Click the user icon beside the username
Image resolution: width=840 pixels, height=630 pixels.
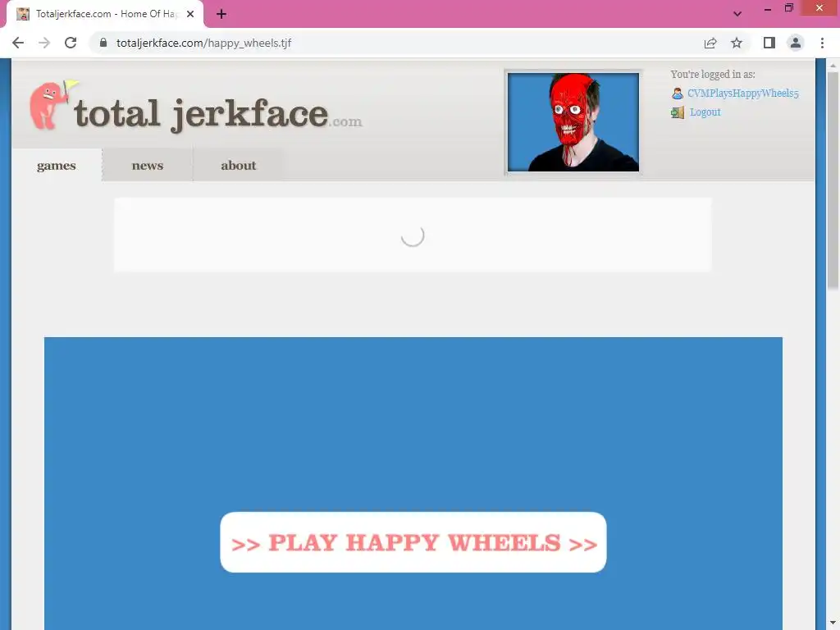(677, 94)
